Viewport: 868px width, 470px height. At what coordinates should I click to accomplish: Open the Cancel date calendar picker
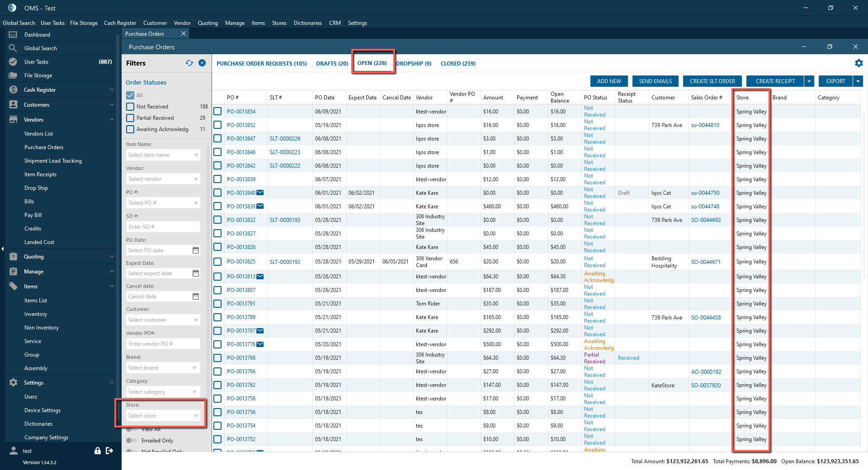coord(195,296)
